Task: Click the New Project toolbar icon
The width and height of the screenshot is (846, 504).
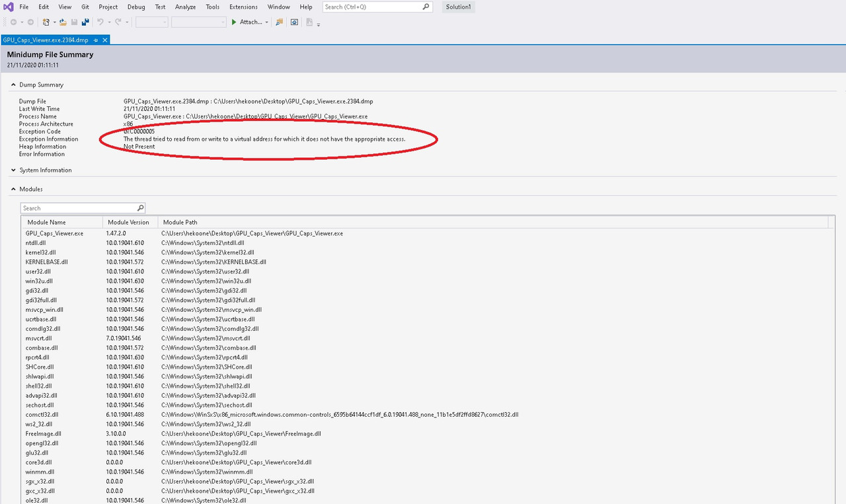Action: (46, 22)
